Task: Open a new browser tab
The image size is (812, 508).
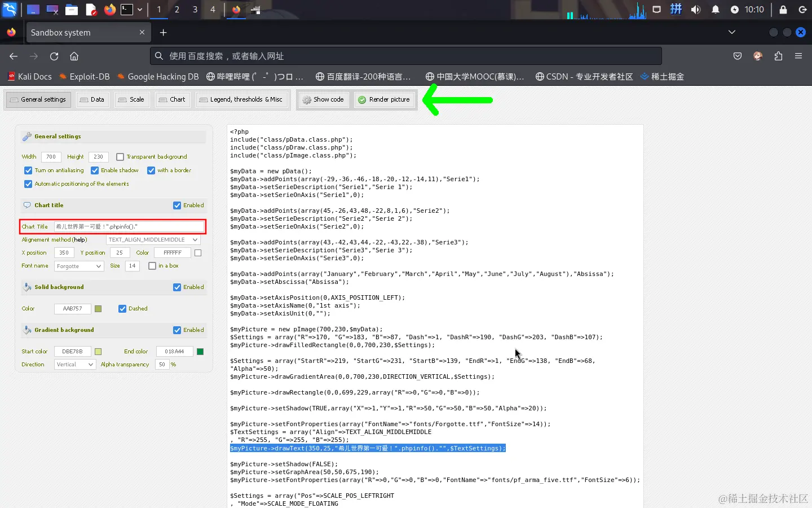Action: click(x=163, y=33)
